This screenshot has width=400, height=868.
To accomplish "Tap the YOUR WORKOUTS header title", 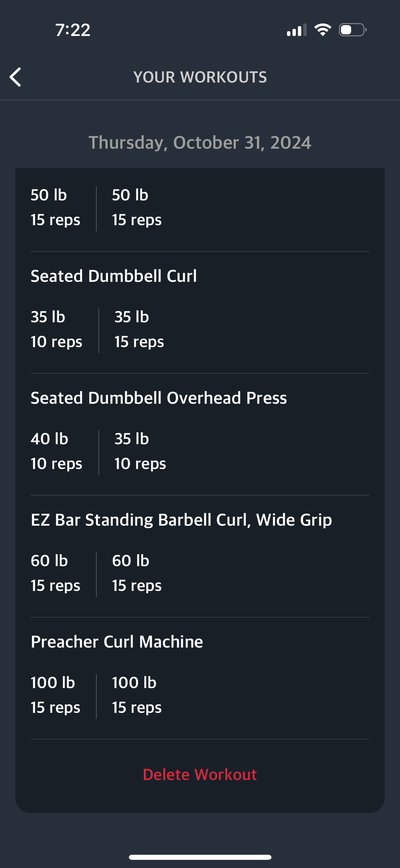I will click(x=200, y=77).
